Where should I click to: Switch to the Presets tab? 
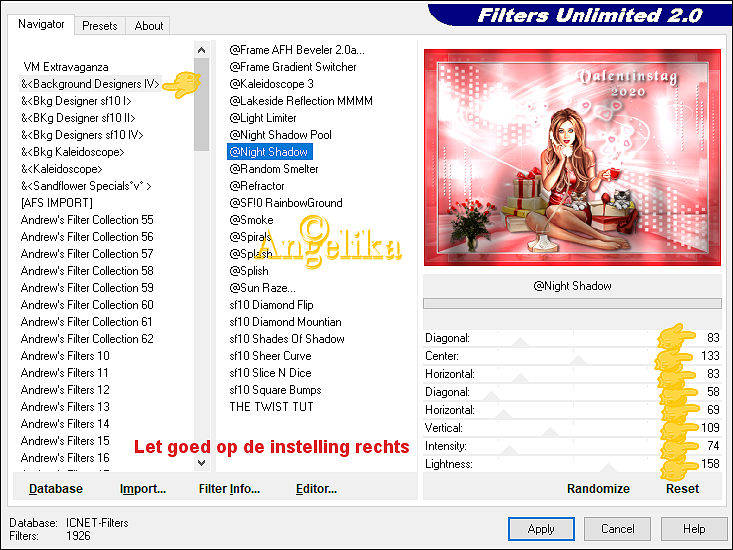100,26
